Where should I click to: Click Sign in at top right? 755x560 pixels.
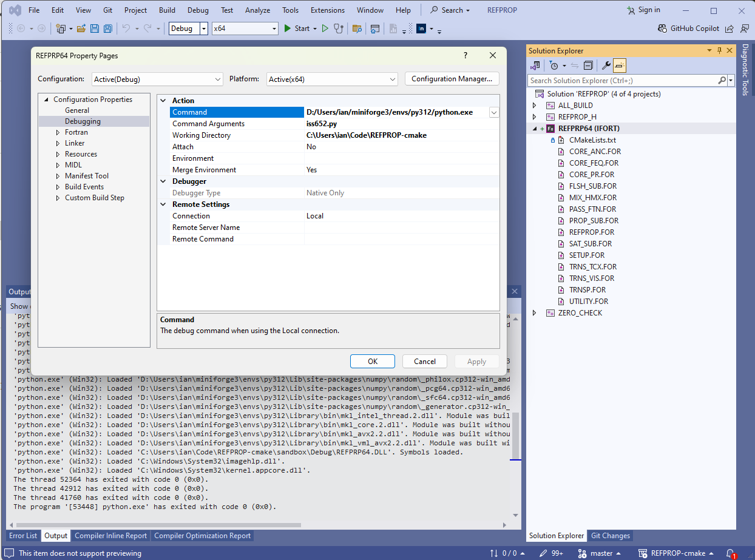[x=643, y=10]
